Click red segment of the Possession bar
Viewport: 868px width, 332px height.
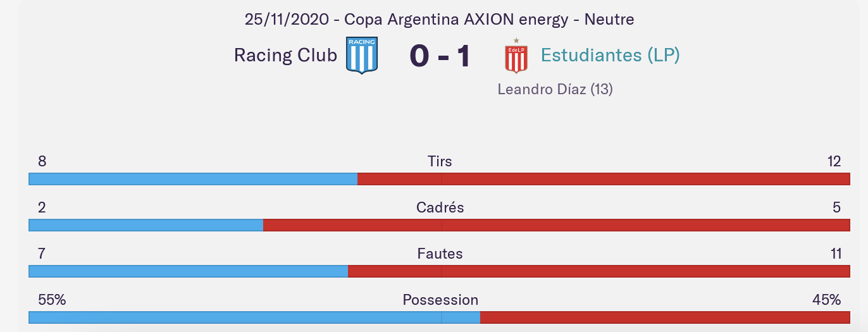[665, 317]
